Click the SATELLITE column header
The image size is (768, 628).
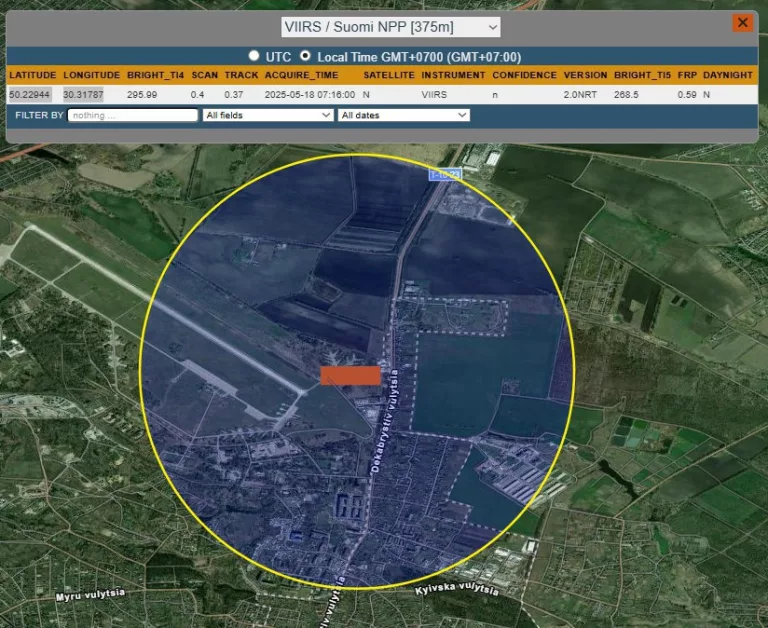point(388,75)
